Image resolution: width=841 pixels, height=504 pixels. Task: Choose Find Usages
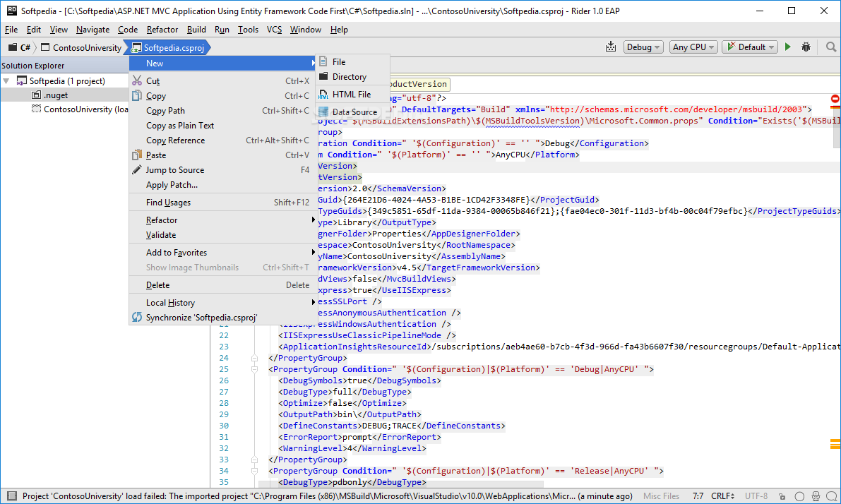pos(222,203)
